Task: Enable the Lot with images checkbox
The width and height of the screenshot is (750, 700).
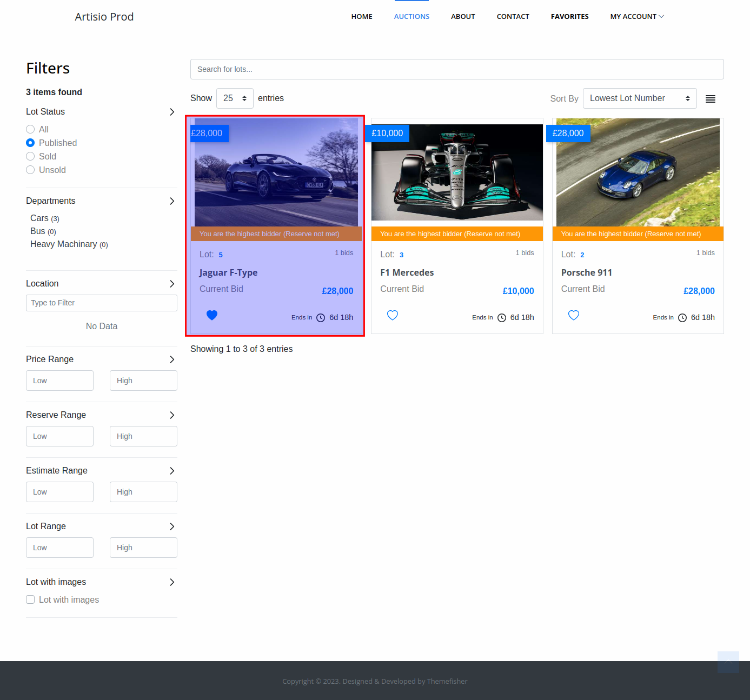Action: point(30,599)
